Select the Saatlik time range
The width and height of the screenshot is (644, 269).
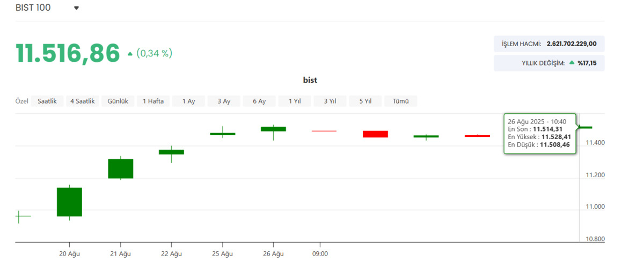[47, 101]
